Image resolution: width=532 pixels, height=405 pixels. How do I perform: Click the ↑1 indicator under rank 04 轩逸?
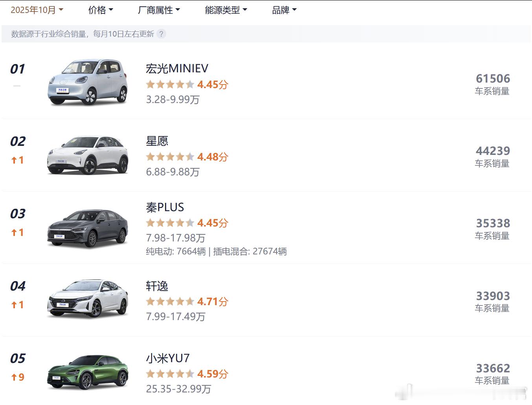pyautogui.click(x=17, y=304)
